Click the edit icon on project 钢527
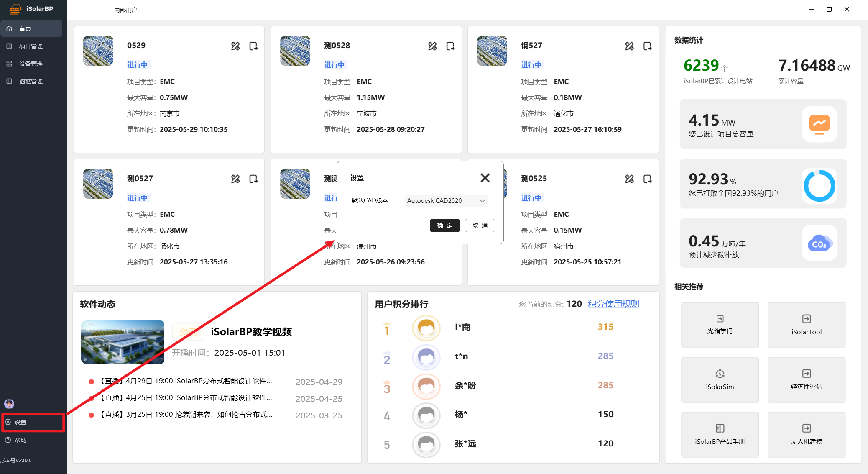The height and width of the screenshot is (474, 868). tap(629, 46)
